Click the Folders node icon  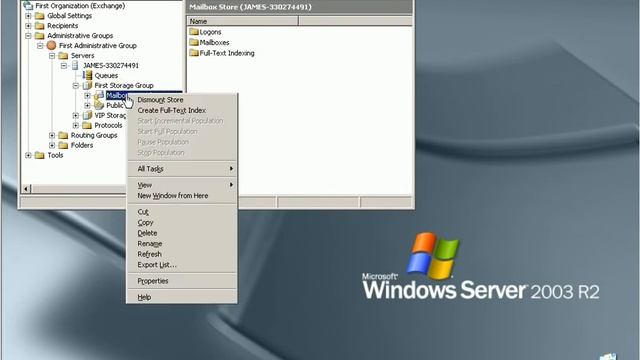point(63,145)
